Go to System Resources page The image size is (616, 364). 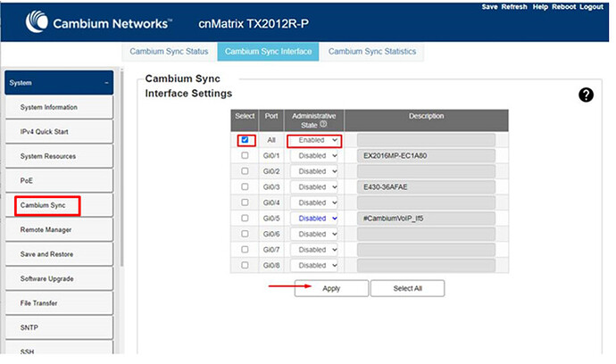tap(59, 156)
